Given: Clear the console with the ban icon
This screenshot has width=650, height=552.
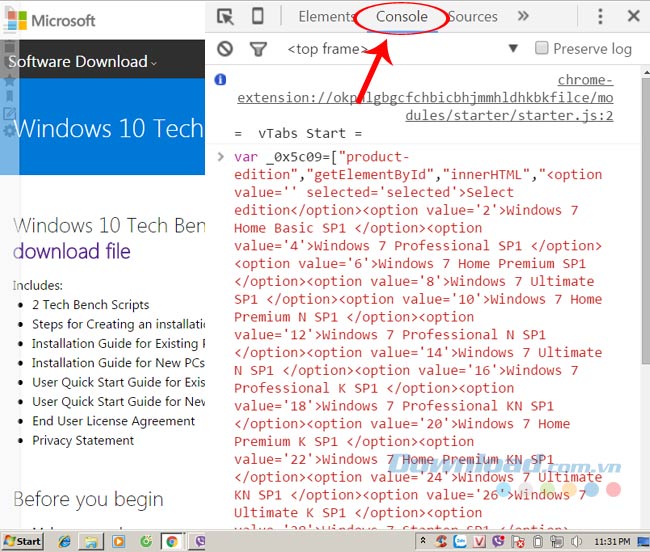Looking at the screenshot, I should click(x=225, y=49).
